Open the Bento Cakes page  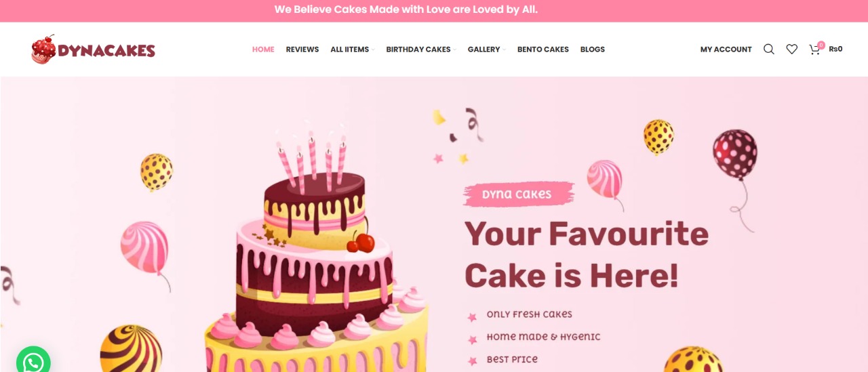tap(543, 49)
